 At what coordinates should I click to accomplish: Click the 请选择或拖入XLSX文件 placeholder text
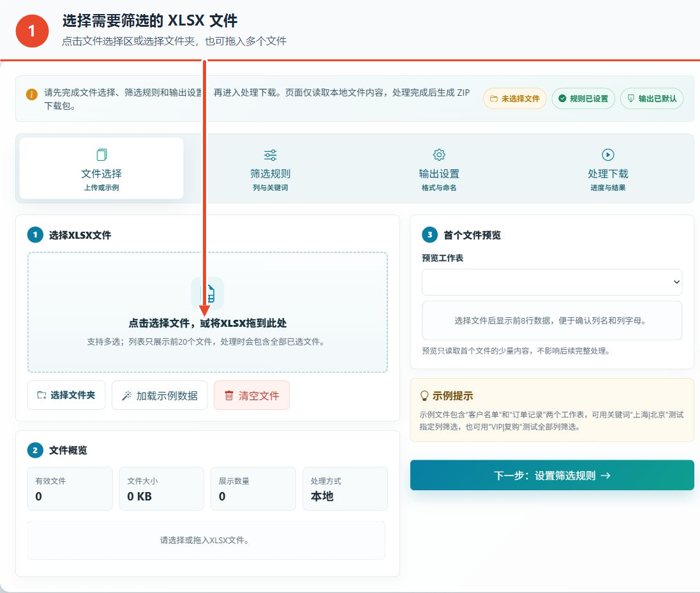click(x=206, y=540)
